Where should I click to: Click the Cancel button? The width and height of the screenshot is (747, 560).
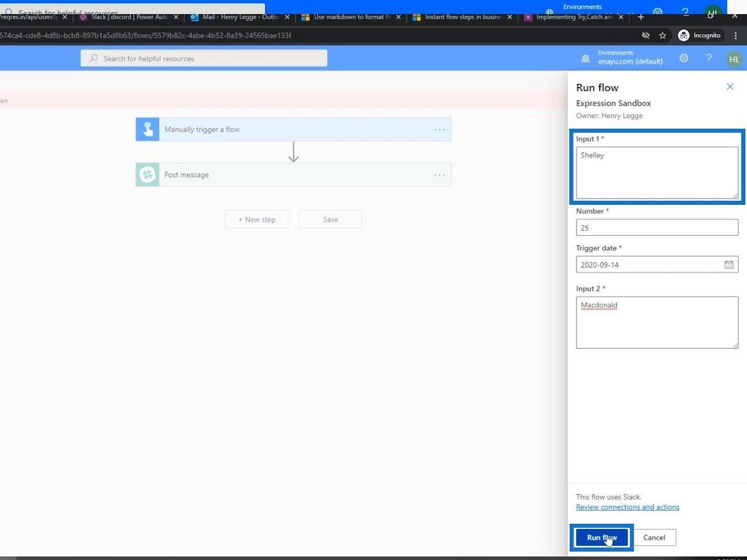tap(654, 538)
